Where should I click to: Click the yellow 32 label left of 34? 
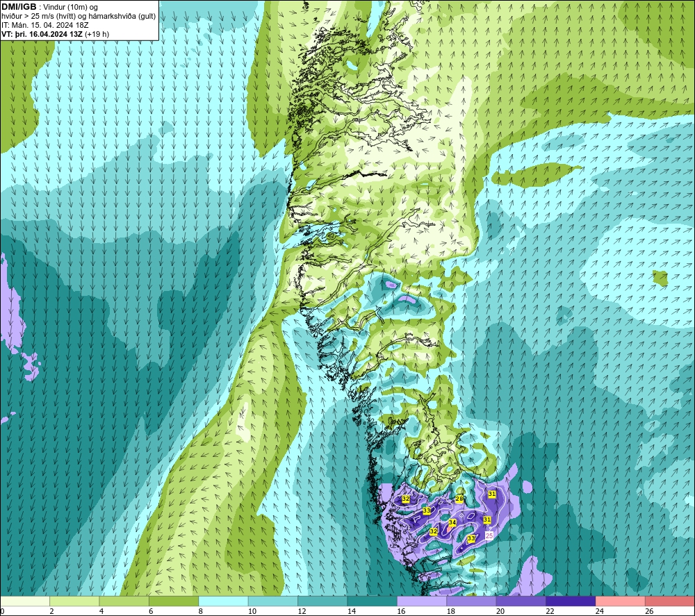(434, 531)
